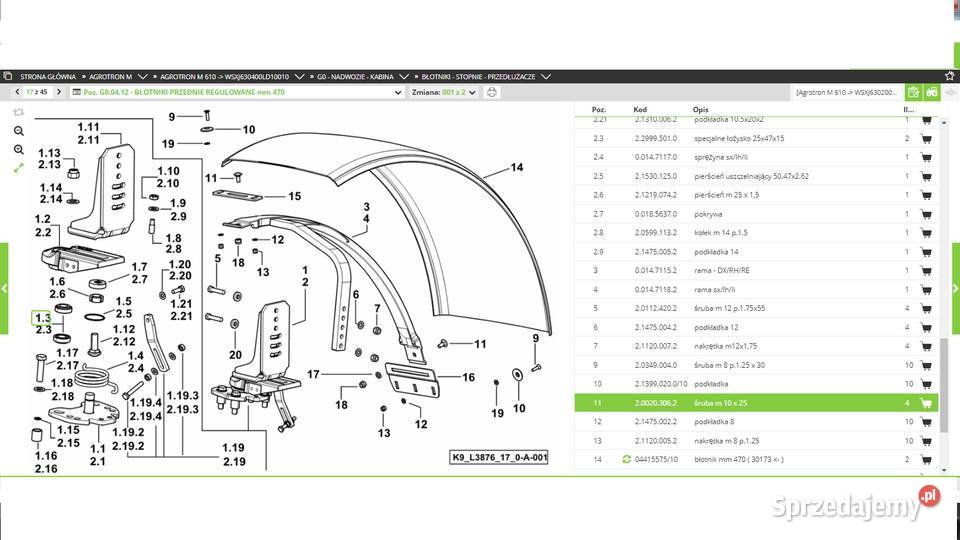Add nakrętka m12x1,75 to cart
Screen dimensions: 960x540
coord(926,347)
